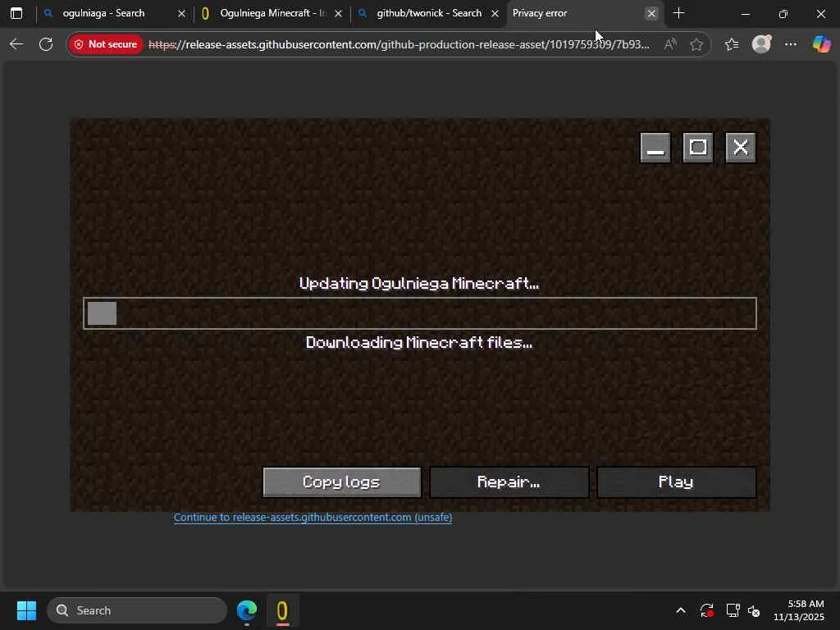Open the clock showing 5:58 AM
The width and height of the screenshot is (840, 630).
pos(799,610)
